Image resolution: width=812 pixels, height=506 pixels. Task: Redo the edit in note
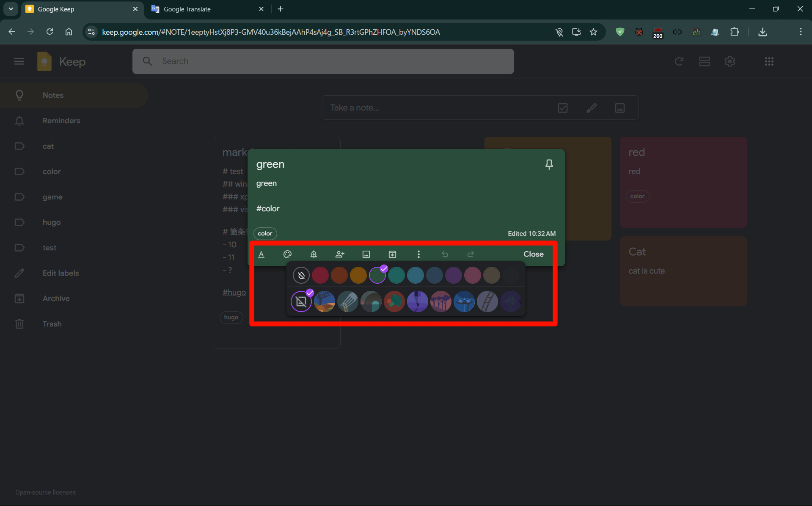(471, 254)
